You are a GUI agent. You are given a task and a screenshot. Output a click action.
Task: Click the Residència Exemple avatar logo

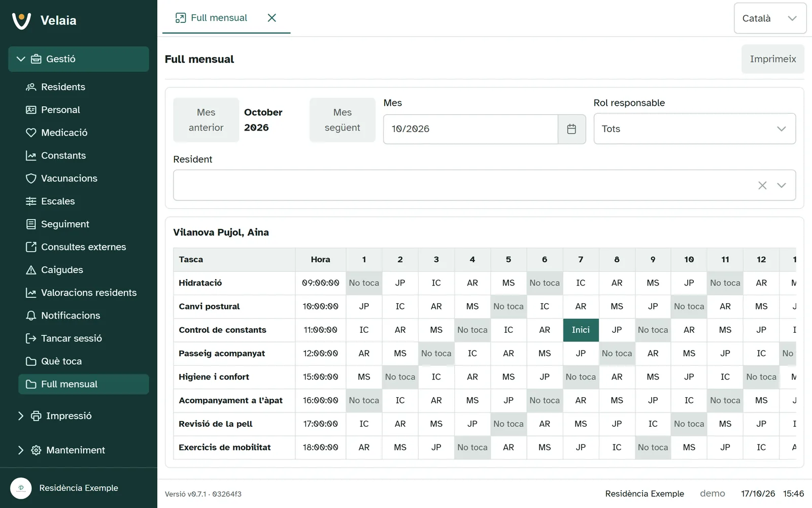[21, 488]
